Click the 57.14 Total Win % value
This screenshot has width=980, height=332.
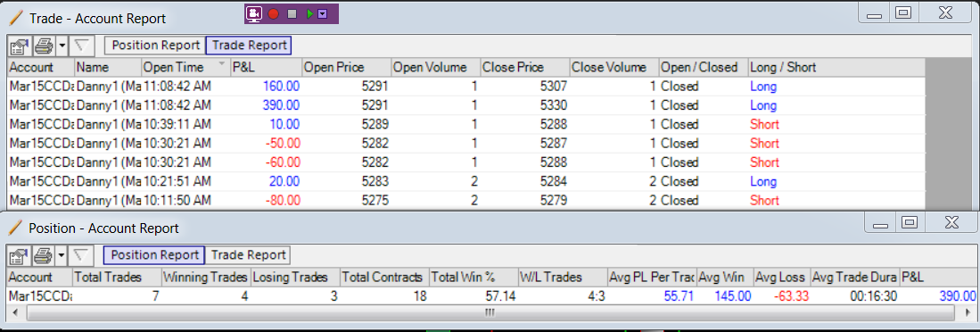[x=501, y=296]
